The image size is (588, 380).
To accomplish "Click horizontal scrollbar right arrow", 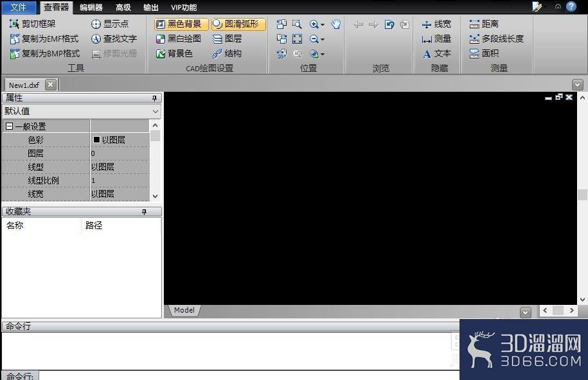I will [x=571, y=310].
